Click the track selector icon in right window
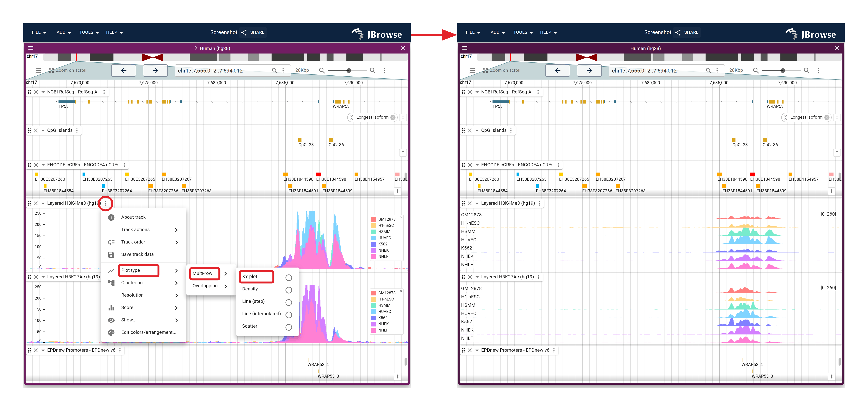Image resolution: width=868 pixels, height=411 pixels. click(472, 70)
